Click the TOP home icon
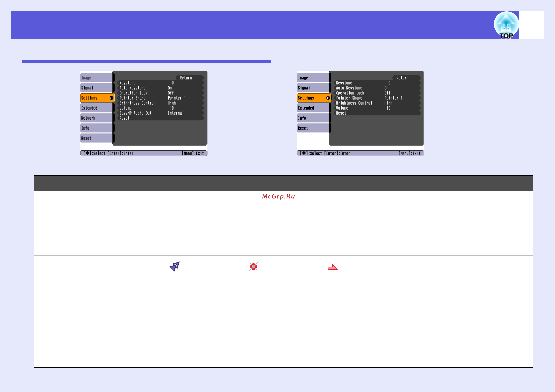 (506, 25)
